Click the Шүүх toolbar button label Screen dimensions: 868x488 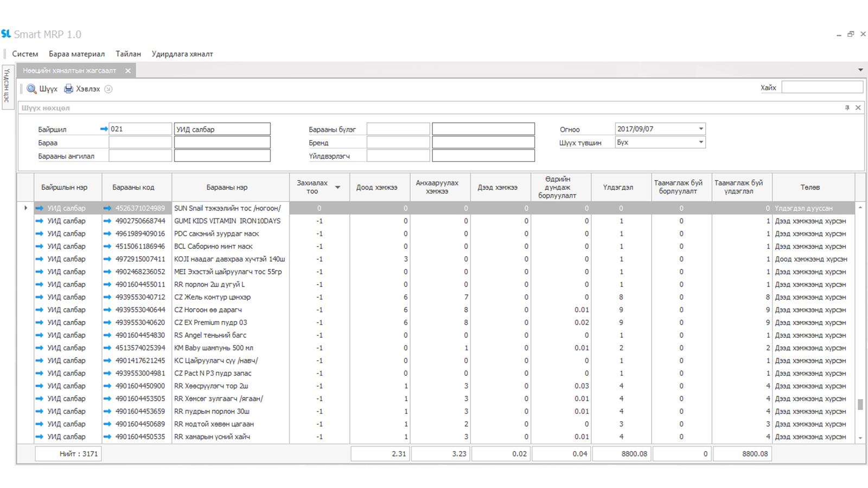pyautogui.click(x=48, y=89)
